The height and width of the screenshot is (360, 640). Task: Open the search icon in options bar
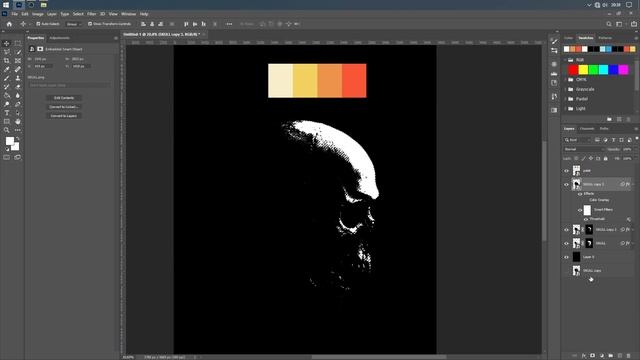[x=609, y=24]
